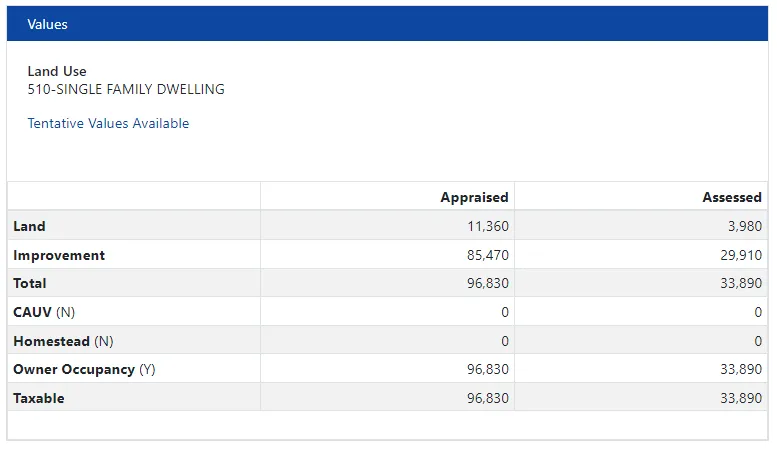The width and height of the screenshot is (777, 453).
Task: Click the 510-SINGLE FAMILY DWELLING text
Action: click(x=126, y=90)
